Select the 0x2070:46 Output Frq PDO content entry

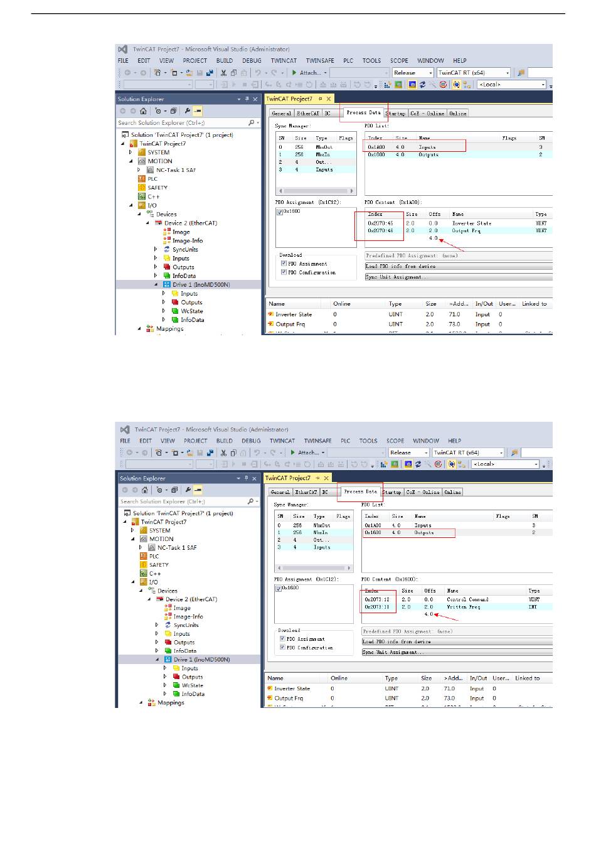(x=459, y=230)
